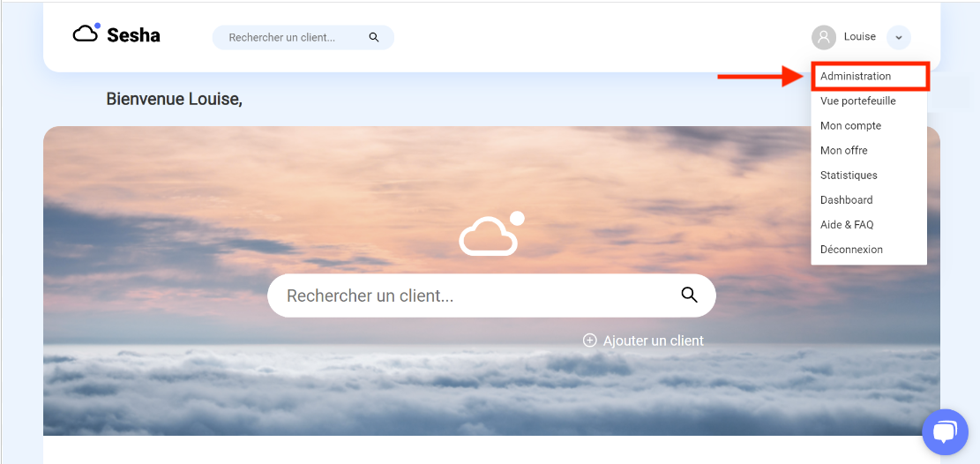Click the Louise username label
This screenshot has height=464, width=980.
pos(860,37)
